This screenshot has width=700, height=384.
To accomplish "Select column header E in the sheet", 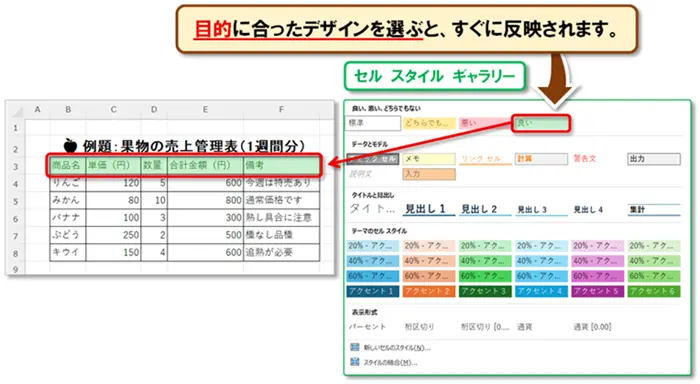I will pos(205,109).
